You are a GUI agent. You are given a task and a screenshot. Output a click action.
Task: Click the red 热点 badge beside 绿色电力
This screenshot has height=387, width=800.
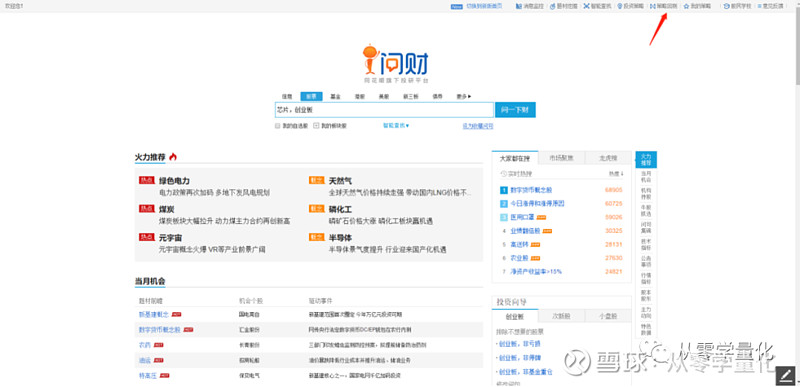click(x=146, y=180)
